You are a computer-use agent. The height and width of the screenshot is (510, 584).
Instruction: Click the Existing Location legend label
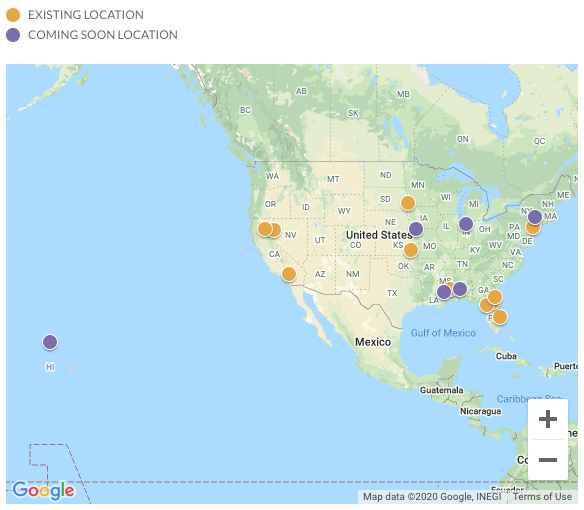pyautogui.click(x=86, y=15)
